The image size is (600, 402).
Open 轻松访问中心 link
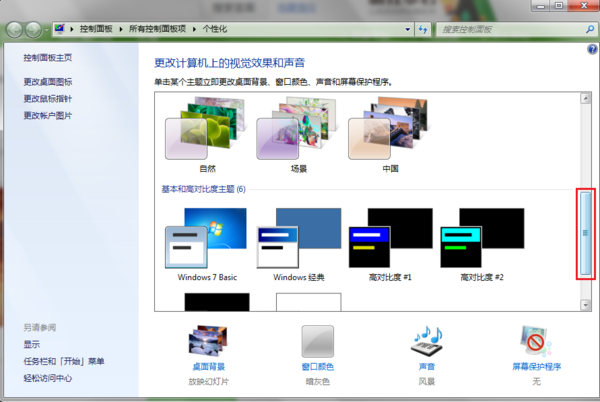47,378
